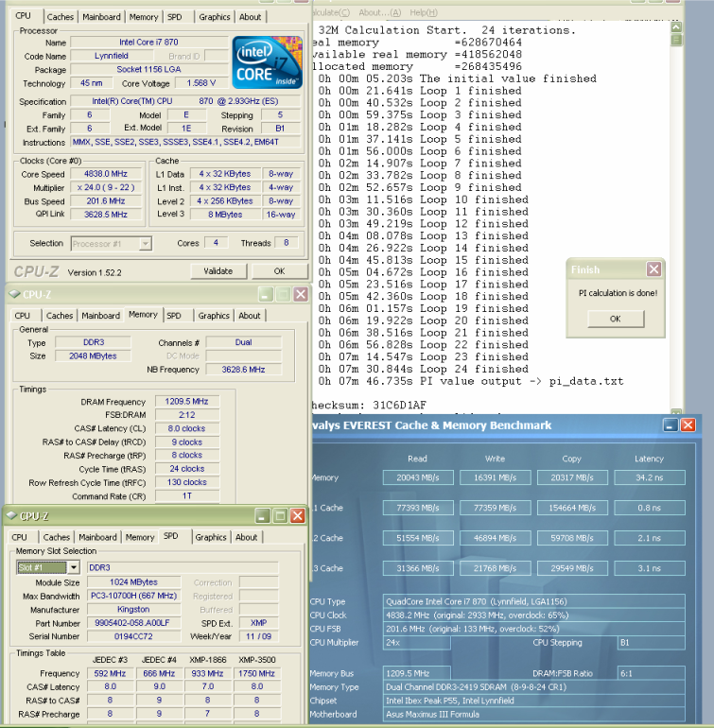
Task: Go to Memory tab in SPD CPU-Z window
Action: pyautogui.click(x=140, y=537)
